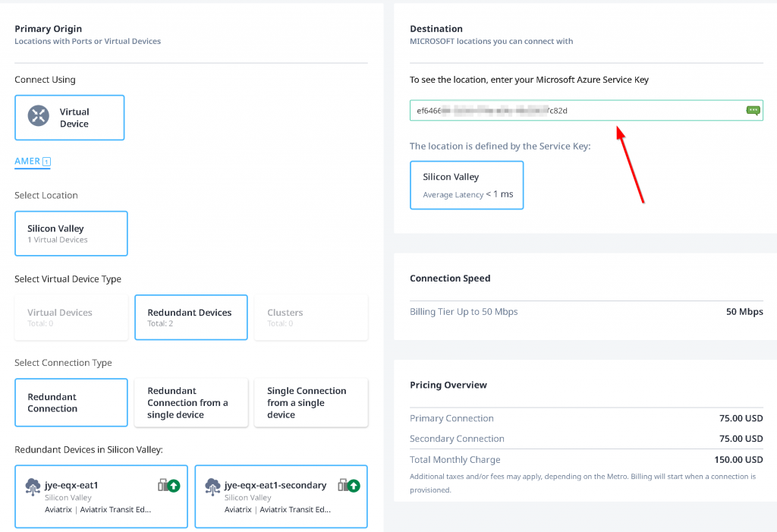777x532 pixels.
Task: Click the cloud icon on jye-eqx-eat1
Action: tap(33, 486)
